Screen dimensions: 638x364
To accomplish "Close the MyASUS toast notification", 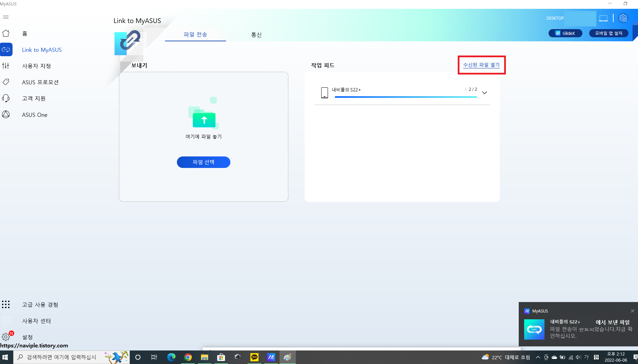I will click(x=633, y=311).
